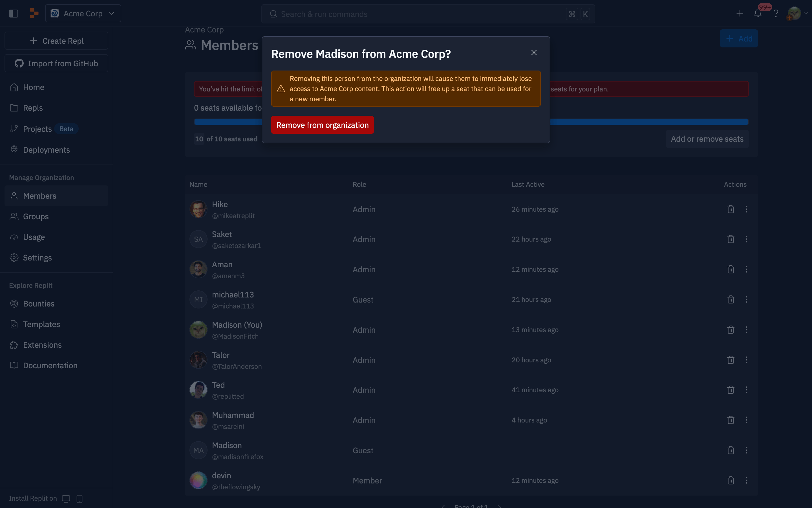Click the desktop install icon
This screenshot has width=812, height=508.
point(66,499)
